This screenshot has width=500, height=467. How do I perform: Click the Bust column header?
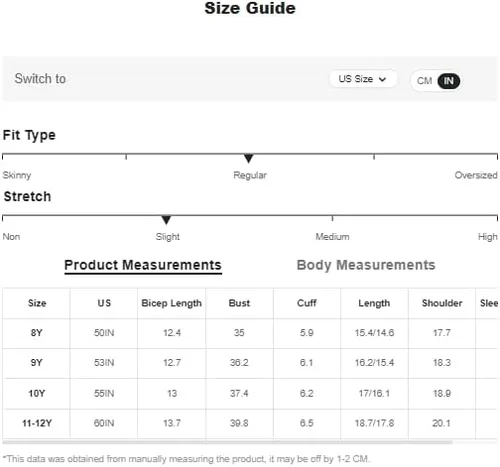point(239,303)
